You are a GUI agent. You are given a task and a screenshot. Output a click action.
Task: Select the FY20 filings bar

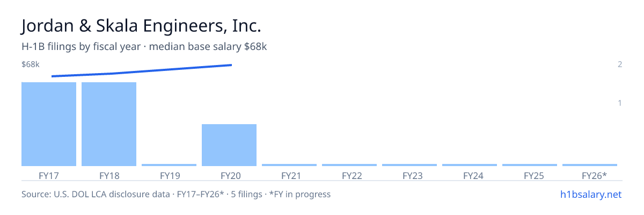[x=229, y=145]
